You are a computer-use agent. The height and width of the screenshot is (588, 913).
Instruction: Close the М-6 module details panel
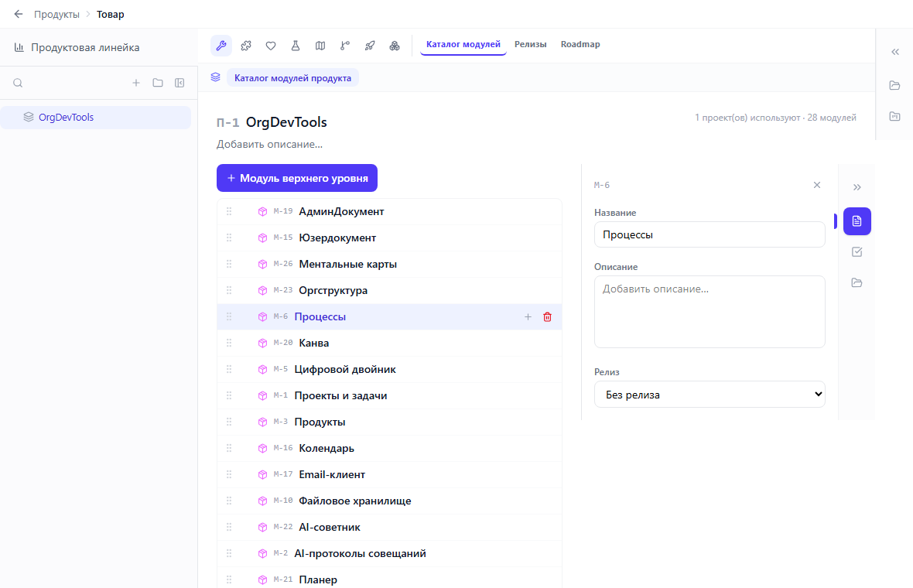coord(817,185)
